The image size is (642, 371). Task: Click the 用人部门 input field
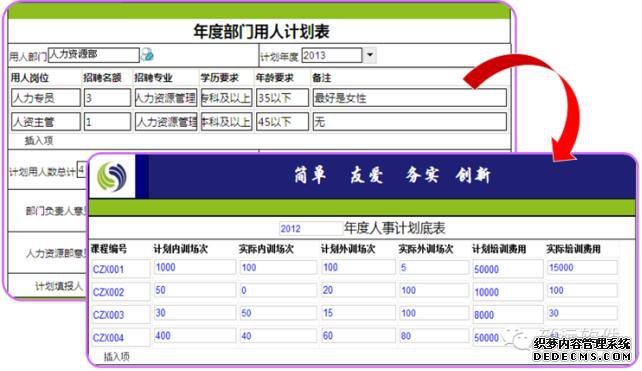tap(93, 55)
